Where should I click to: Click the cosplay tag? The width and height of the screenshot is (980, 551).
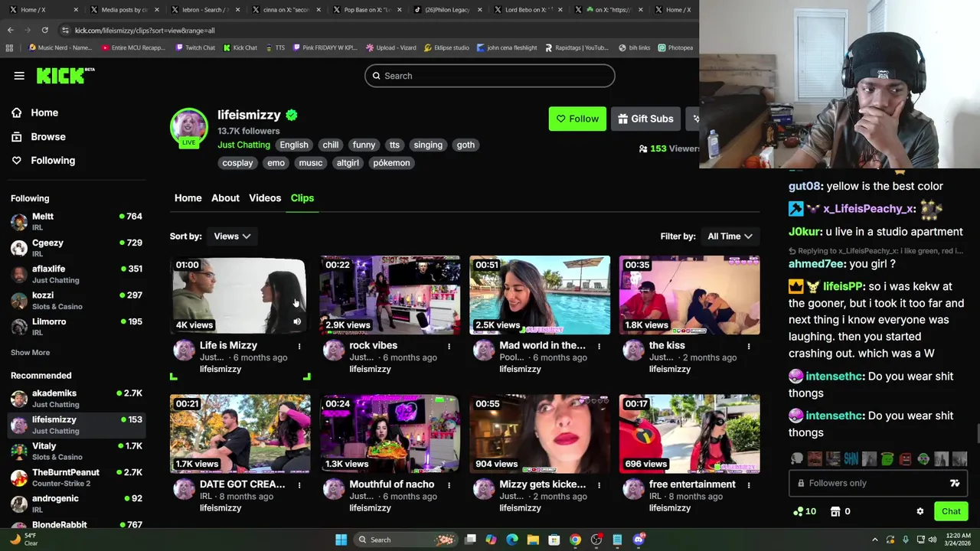237,163
